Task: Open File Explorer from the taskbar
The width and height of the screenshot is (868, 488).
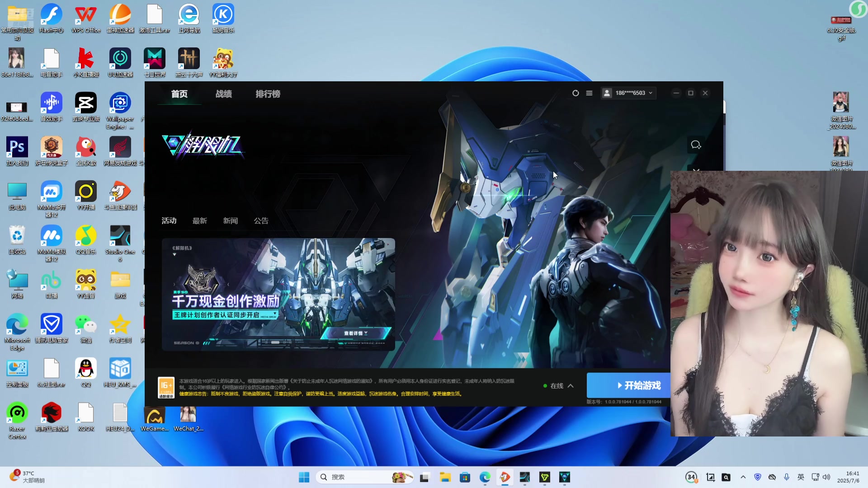Action: (x=445, y=477)
